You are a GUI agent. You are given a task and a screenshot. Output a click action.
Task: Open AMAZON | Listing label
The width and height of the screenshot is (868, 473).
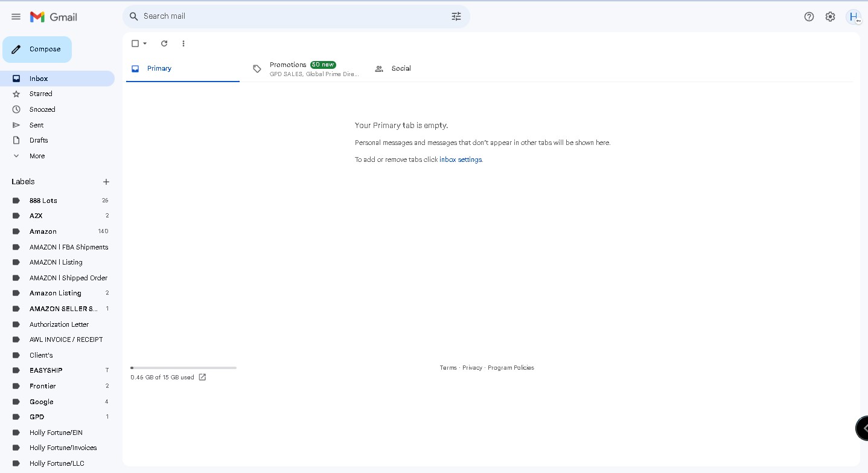(57, 262)
